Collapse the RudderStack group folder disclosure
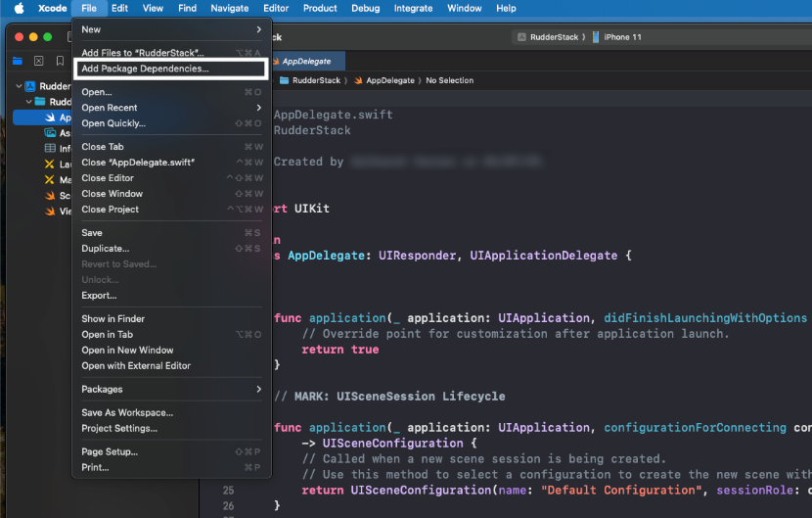 pyautogui.click(x=29, y=102)
